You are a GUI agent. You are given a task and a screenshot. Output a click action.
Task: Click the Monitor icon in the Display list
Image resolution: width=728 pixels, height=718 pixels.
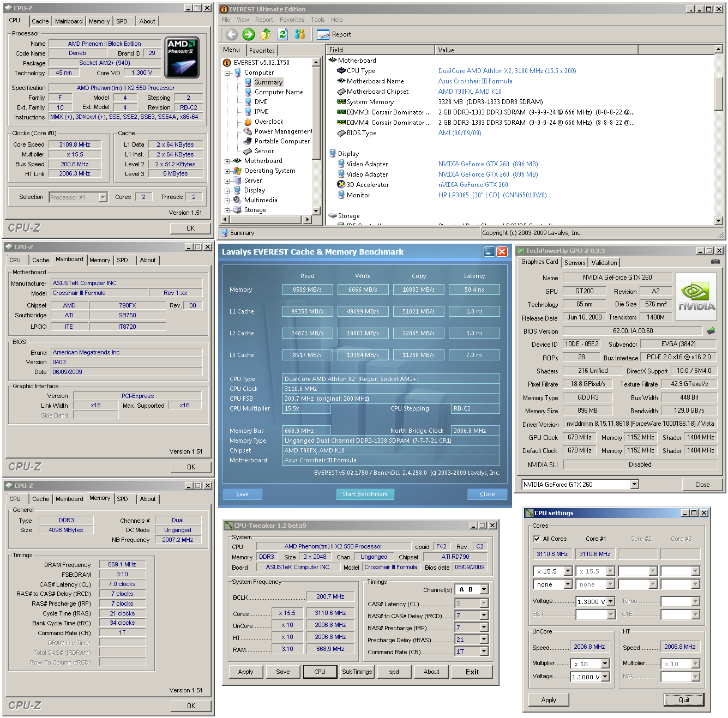(x=341, y=195)
